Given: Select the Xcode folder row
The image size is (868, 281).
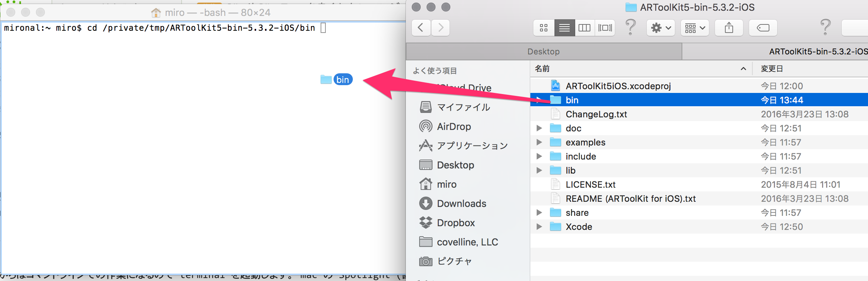Looking at the screenshot, I should pyautogui.click(x=699, y=227).
